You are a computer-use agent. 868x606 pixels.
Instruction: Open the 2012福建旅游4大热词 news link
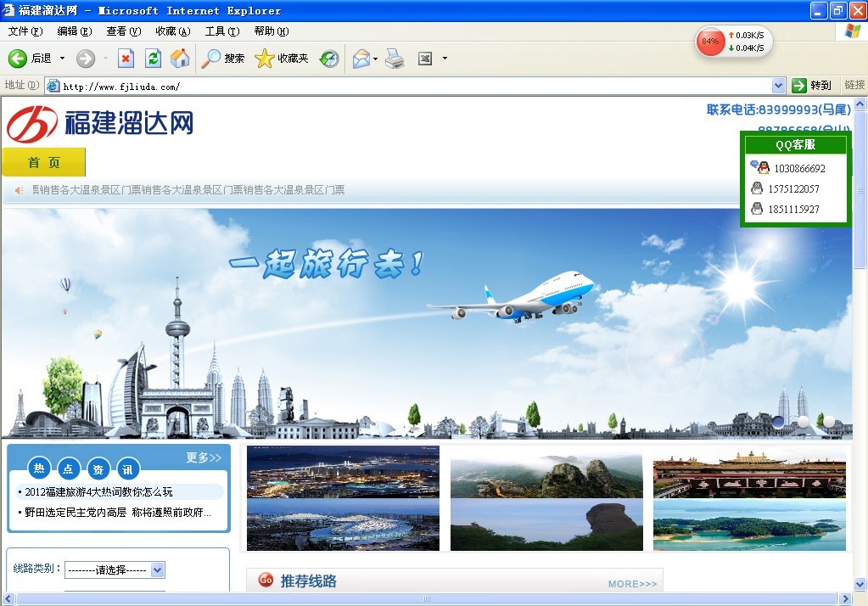pyautogui.click(x=98, y=492)
